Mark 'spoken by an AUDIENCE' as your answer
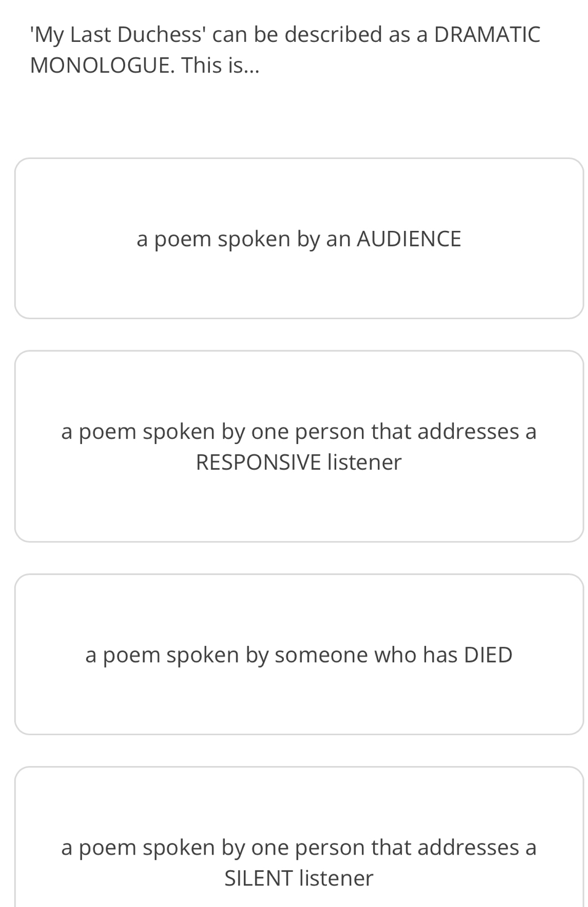Viewport: 588px width, 907px height. (x=299, y=238)
